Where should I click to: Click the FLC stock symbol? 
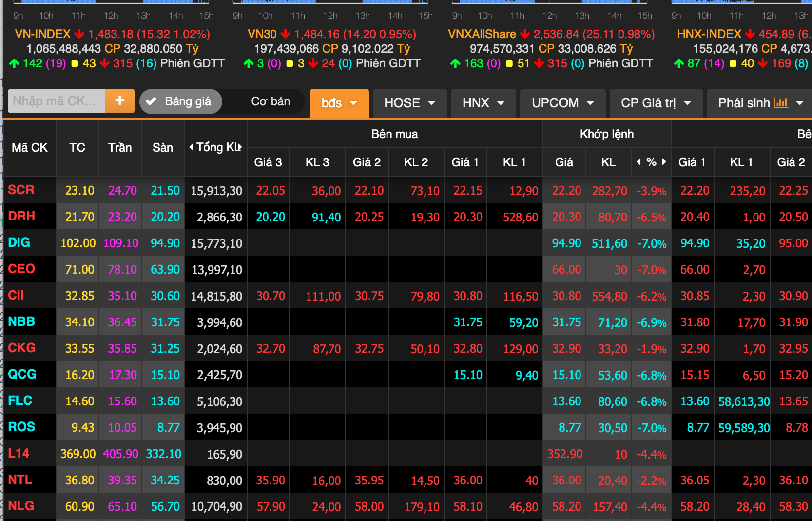[20, 401]
